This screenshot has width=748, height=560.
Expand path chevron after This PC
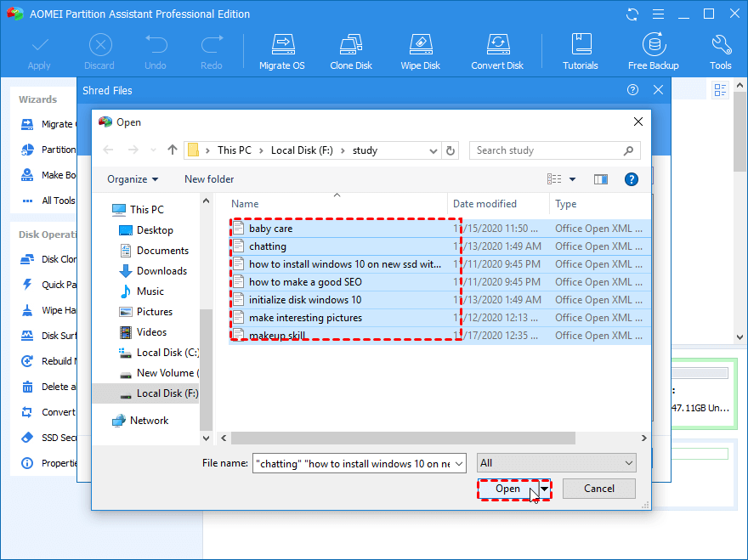261,150
